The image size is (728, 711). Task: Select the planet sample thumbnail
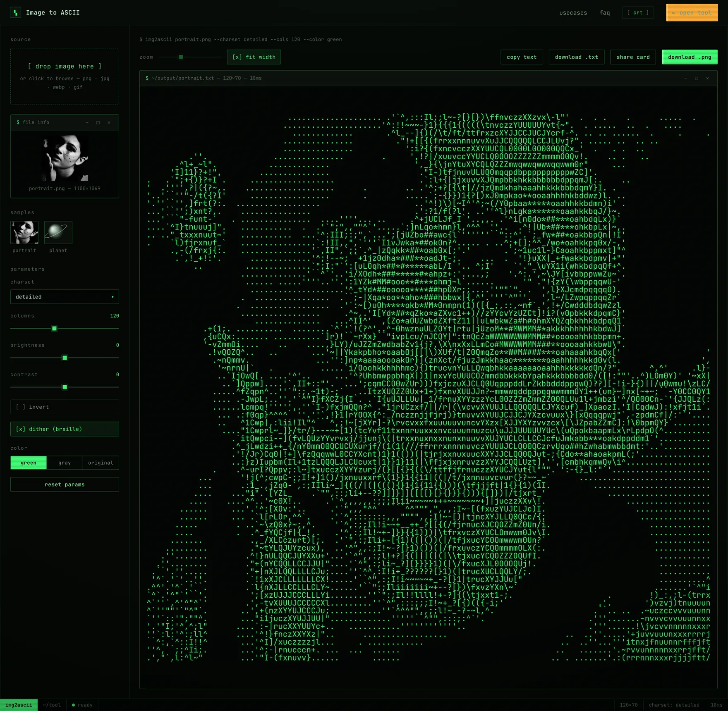[x=58, y=232]
